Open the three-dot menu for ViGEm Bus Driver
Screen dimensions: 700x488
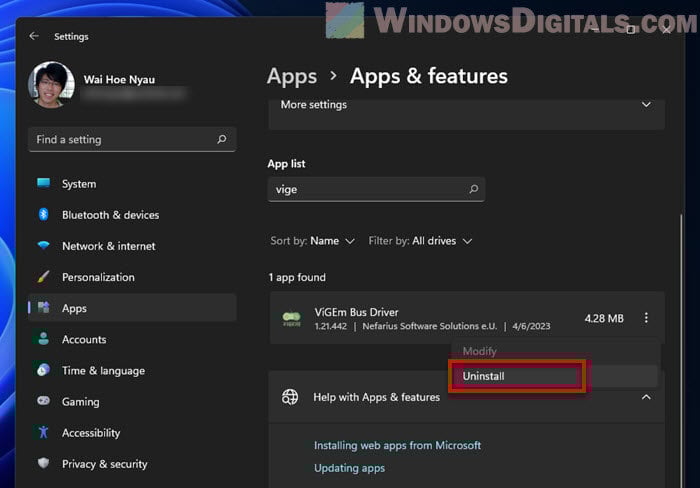pos(646,318)
